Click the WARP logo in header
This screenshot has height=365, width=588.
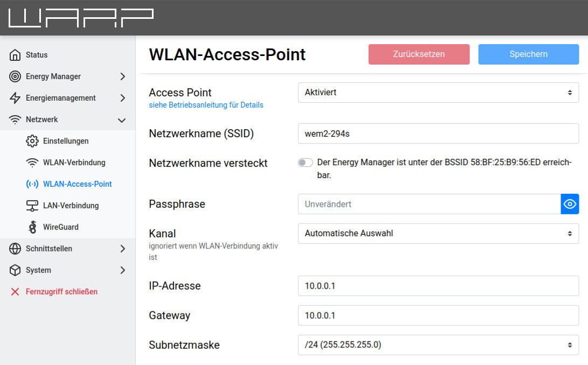click(81, 18)
